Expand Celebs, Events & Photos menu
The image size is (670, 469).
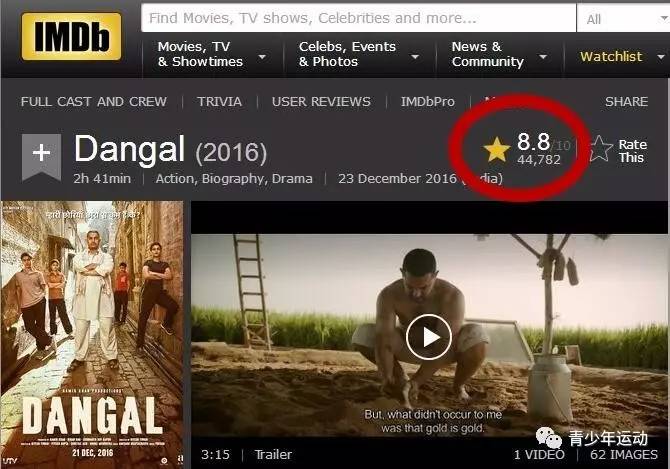(x=359, y=54)
